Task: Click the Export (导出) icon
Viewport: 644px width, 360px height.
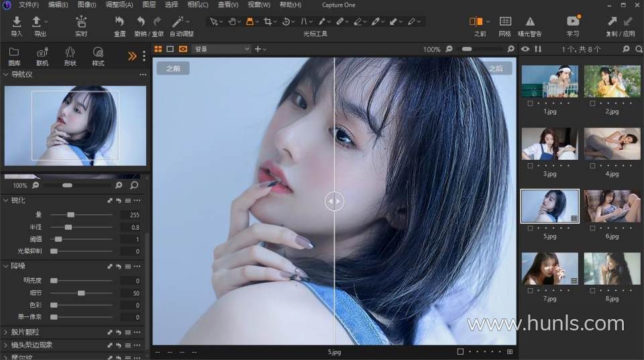Action: tap(36, 21)
